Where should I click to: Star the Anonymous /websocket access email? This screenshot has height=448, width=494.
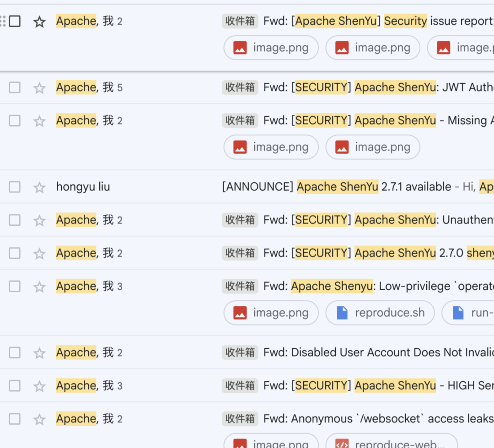(x=39, y=419)
